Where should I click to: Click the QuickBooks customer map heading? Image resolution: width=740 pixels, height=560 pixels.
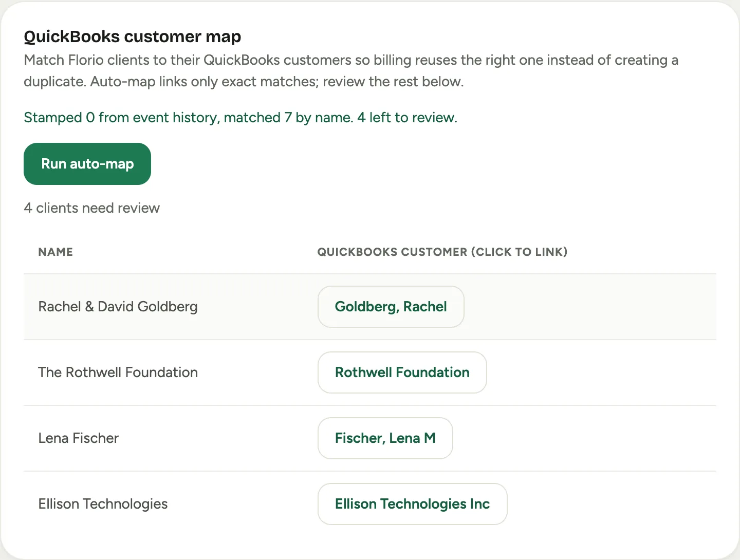tap(133, 36)
